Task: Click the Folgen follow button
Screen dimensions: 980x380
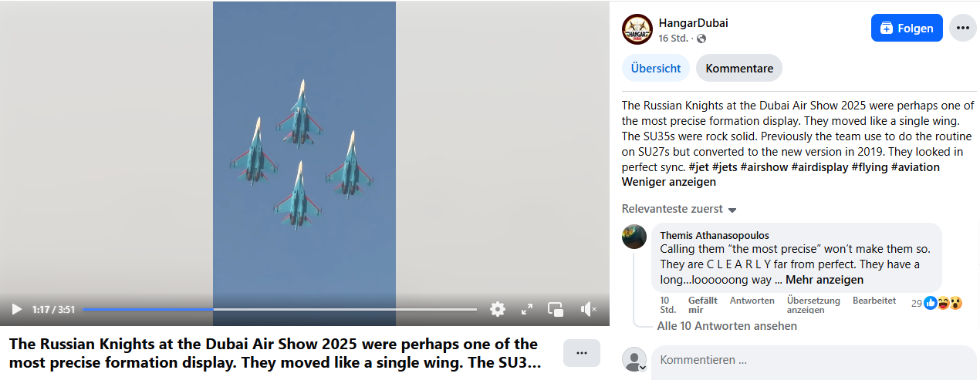Action: pyautogui.click(x=907, y=28)
